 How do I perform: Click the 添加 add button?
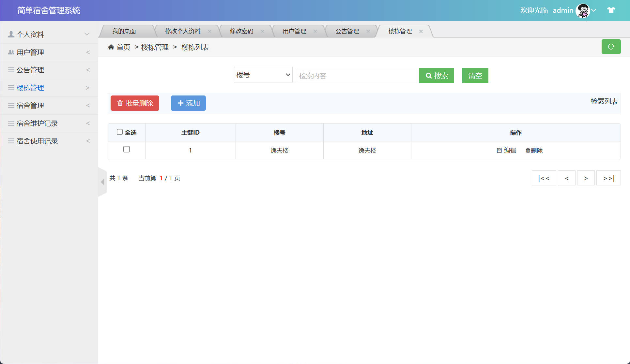pos(188,103)
